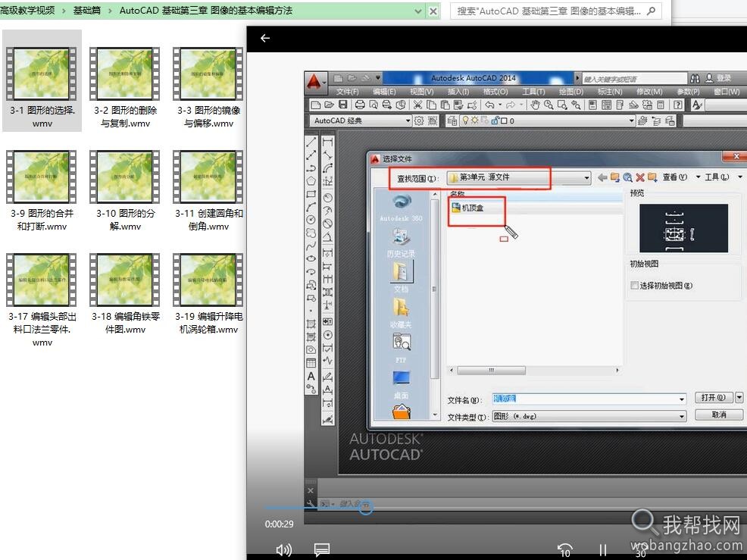747x560 pixels.
Task: Click the binoculars search icon in AutoCAD
Action: (695, 79)
